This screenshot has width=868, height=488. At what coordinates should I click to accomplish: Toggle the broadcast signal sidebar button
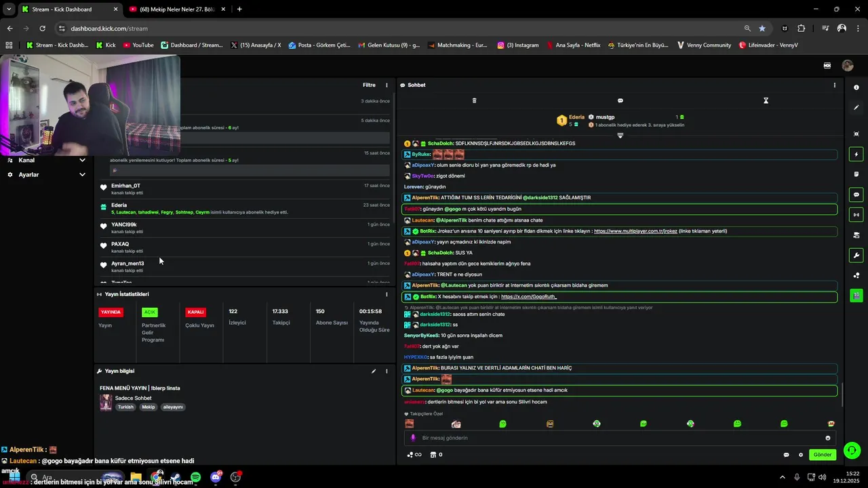click(856, 215)
